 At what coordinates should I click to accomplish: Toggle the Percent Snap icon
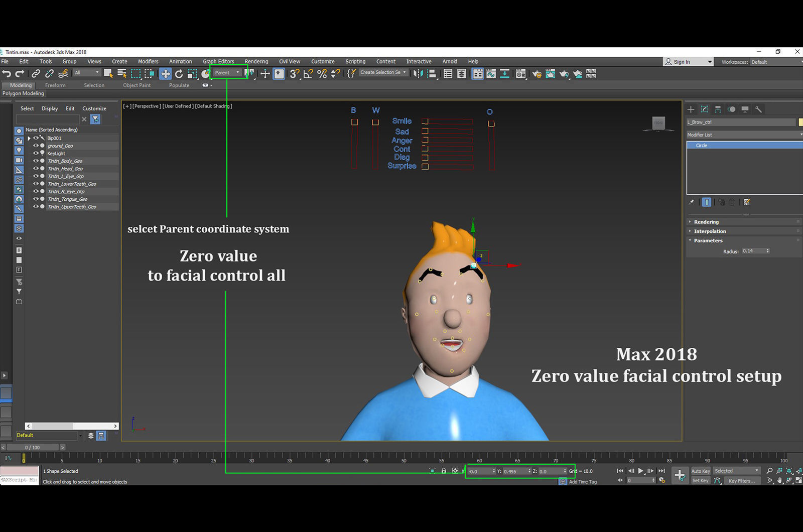tap(322, 74)
